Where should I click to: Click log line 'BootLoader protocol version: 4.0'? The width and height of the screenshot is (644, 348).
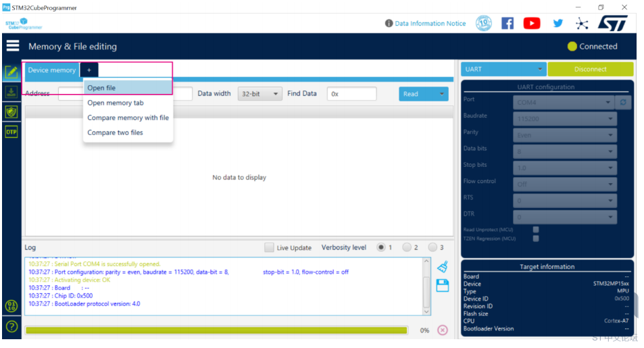(84, 303)
